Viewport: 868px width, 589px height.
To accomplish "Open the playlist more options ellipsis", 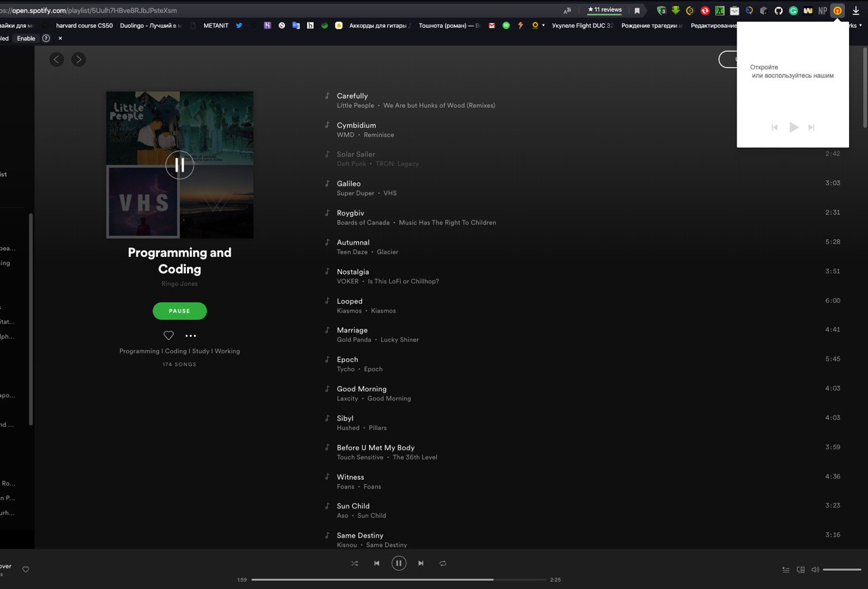I will click(x=191, y=336).
